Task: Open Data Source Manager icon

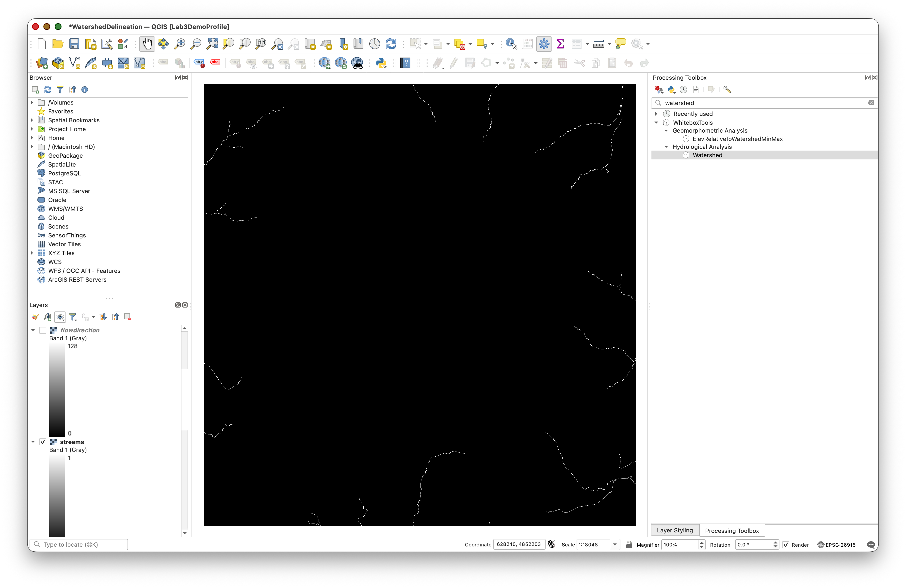Action: [42, 63]
